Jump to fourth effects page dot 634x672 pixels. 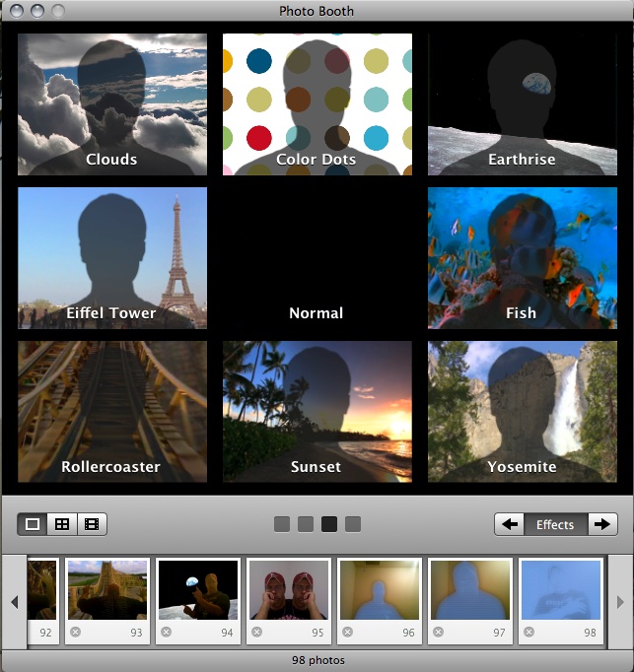point(353,524)
